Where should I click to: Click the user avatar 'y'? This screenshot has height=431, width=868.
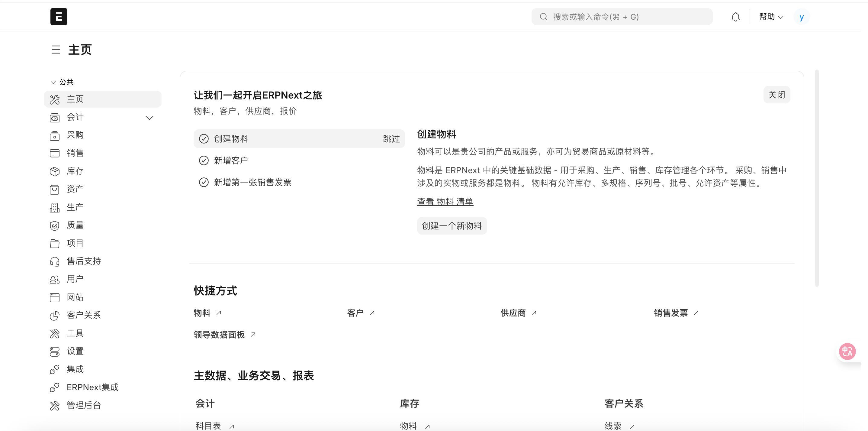801,17
